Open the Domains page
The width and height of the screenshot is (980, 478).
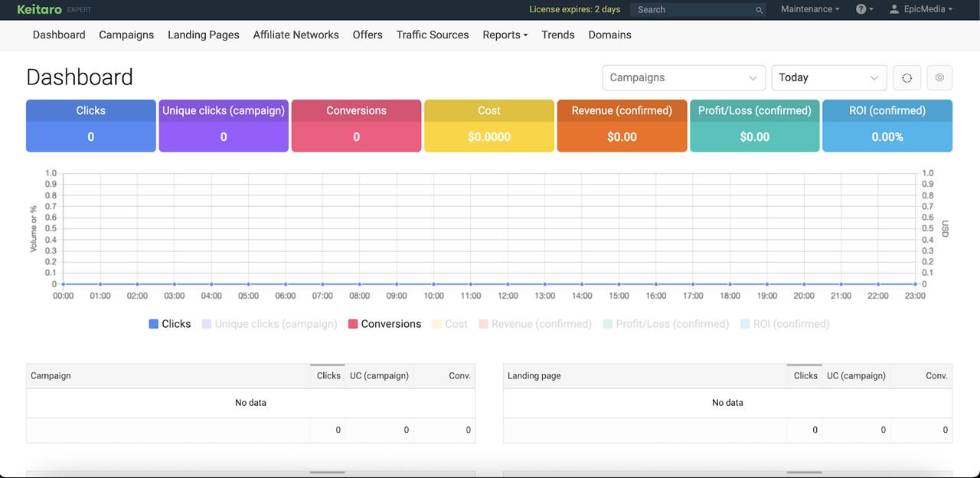click(610, 34)
